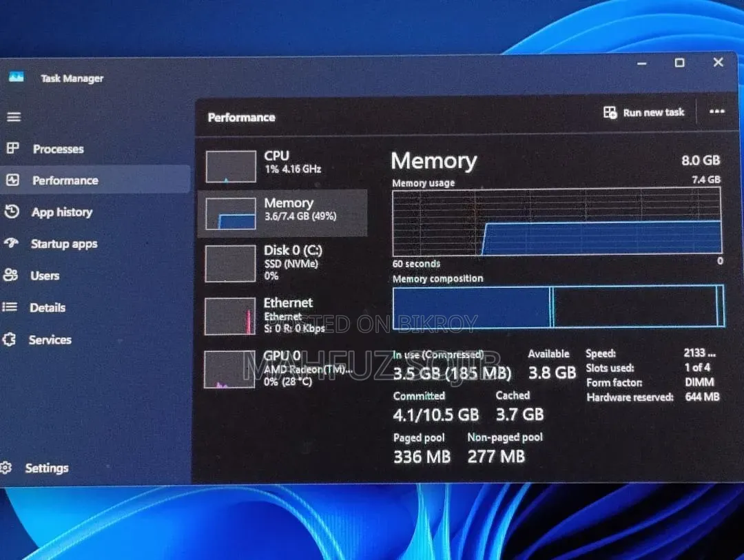
Task: Click the 8.0 GB total memory value
Action: coord(701,160)
